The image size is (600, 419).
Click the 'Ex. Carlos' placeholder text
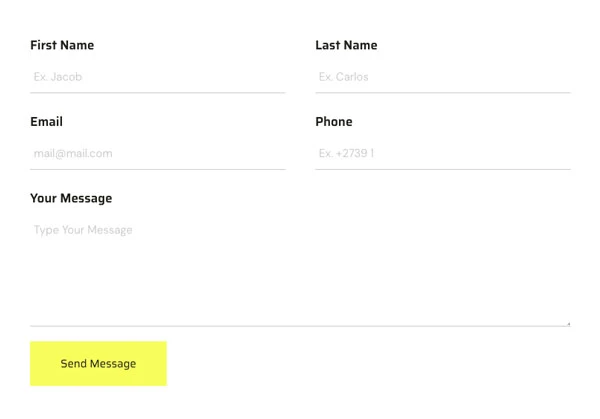click(x=344, y=77)
